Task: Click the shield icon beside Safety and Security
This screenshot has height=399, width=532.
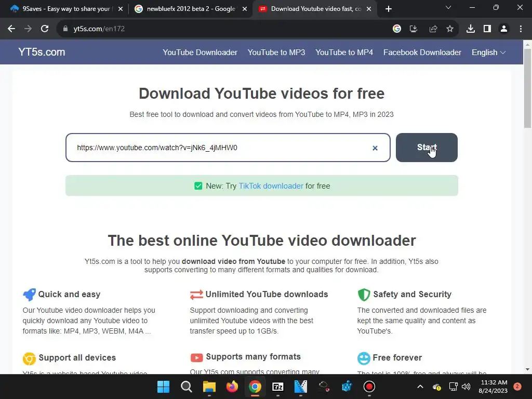Action: (x=364, y=295)
